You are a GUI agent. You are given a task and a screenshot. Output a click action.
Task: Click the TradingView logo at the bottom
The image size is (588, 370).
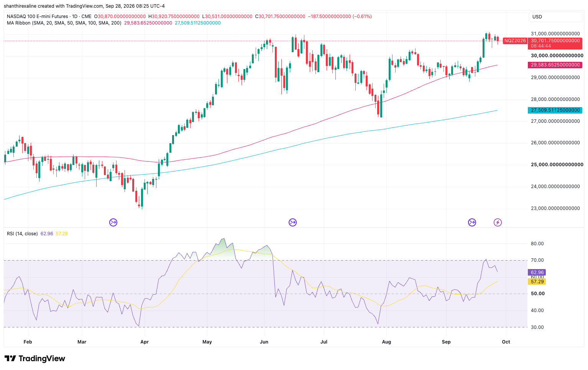click(x=35, y=358)
